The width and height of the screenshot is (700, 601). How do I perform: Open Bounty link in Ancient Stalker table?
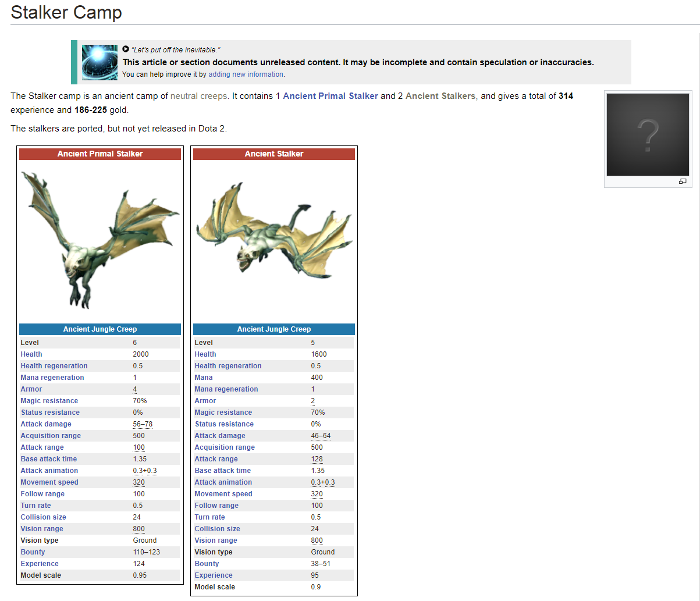[x=207, y=564]
